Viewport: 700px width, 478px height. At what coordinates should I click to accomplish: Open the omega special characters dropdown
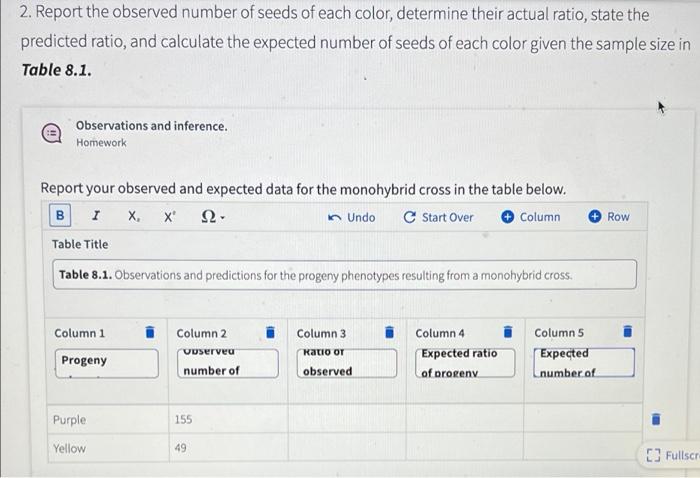212,217
